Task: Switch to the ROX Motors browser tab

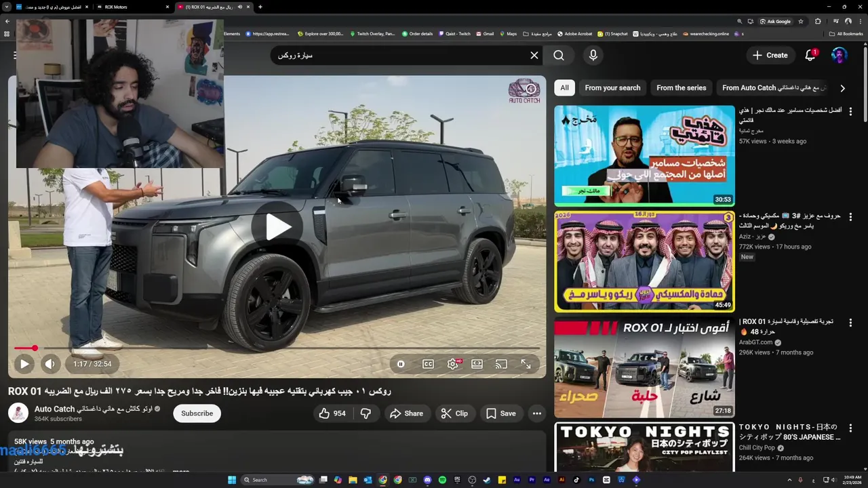Action: (x=132, y=7)
